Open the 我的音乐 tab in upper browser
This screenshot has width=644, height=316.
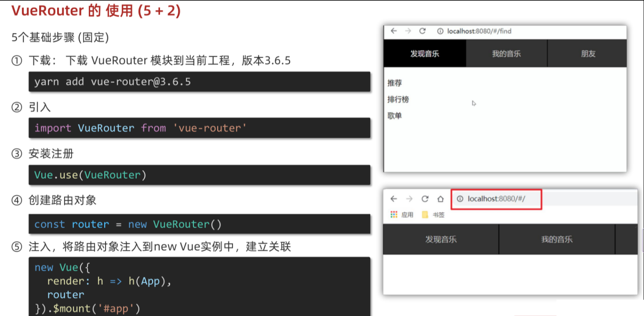click(506, 53)
